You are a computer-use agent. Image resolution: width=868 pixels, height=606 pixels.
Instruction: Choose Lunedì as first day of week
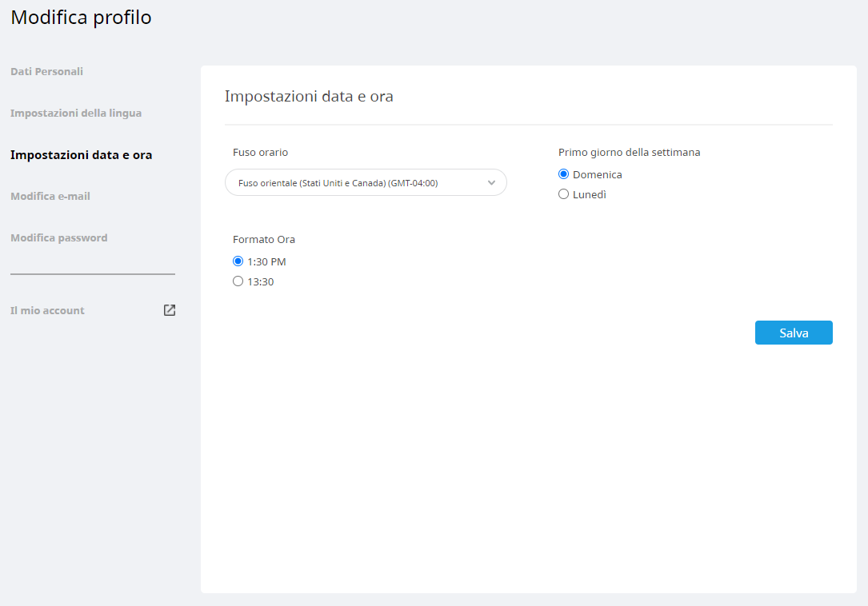pos(564,194)
